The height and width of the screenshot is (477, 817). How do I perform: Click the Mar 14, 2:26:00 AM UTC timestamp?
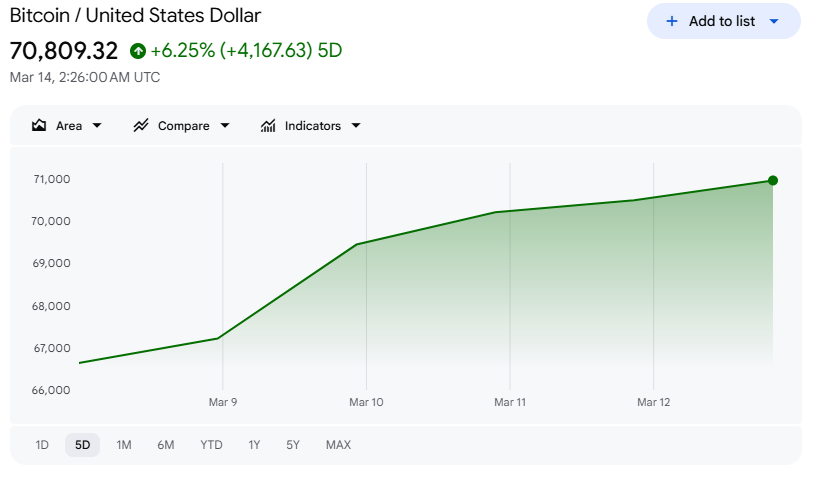(x=85, y=77)
